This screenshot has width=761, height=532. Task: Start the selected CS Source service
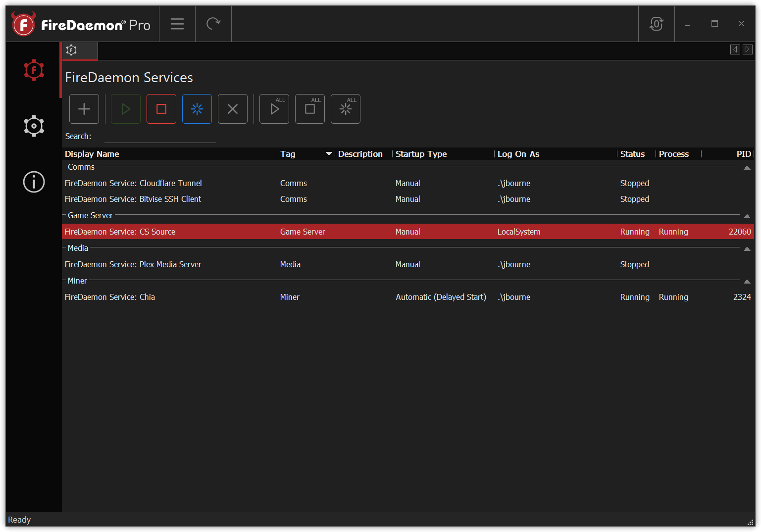[125, 109]
